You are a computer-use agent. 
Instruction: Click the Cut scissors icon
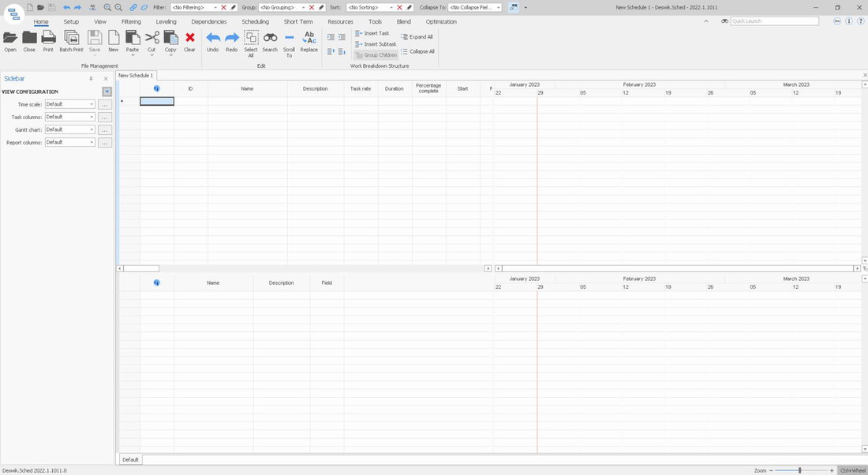152,38
